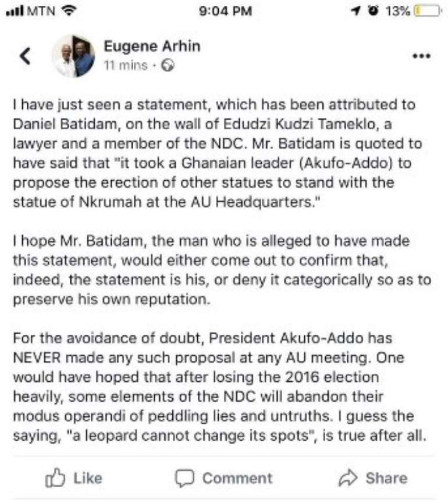Tap the Comment label

[237, 478]
